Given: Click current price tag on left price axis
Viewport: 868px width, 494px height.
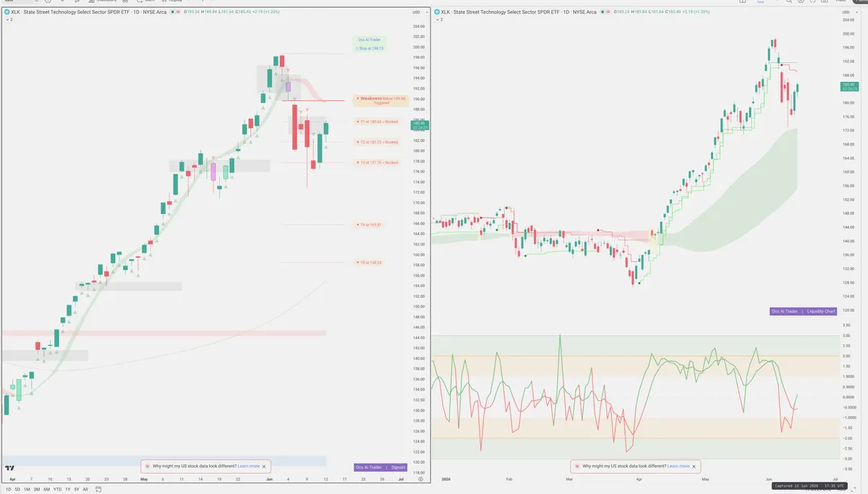Looking at the screenshot, I should click(x=419, y=125).
